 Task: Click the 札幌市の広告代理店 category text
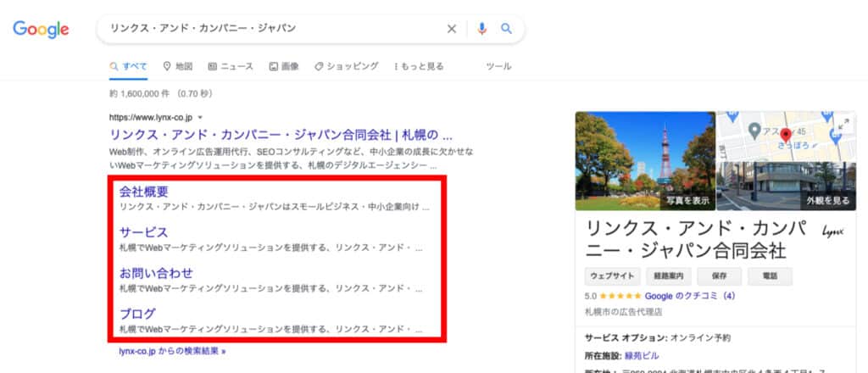tap(623, 312)
